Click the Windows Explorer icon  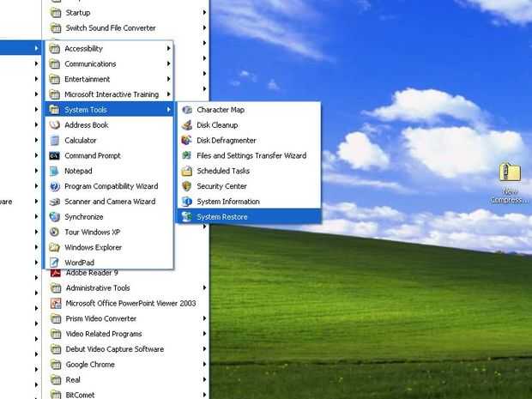(x=55, y=247)
